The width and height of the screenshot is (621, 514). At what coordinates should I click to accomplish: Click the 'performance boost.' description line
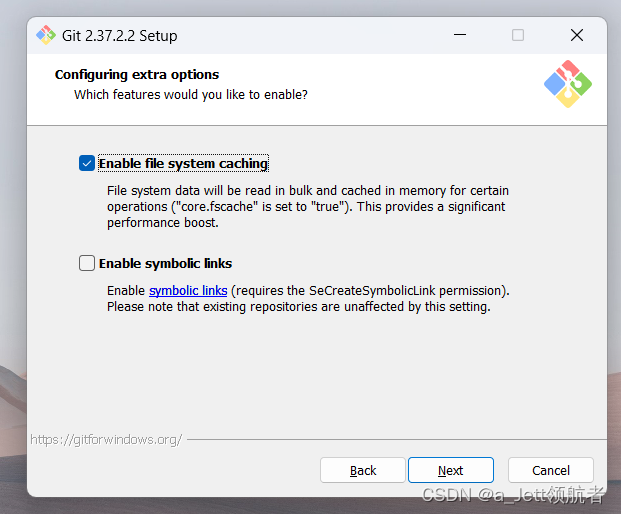[163, 223]
